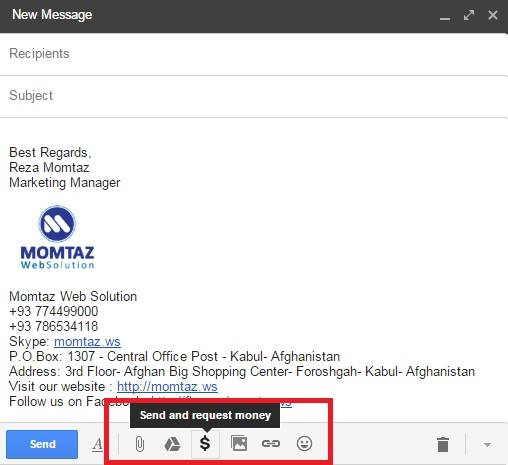Click the 'Reza Momtaz' name line
508x465 pixels.
[49, 167]
